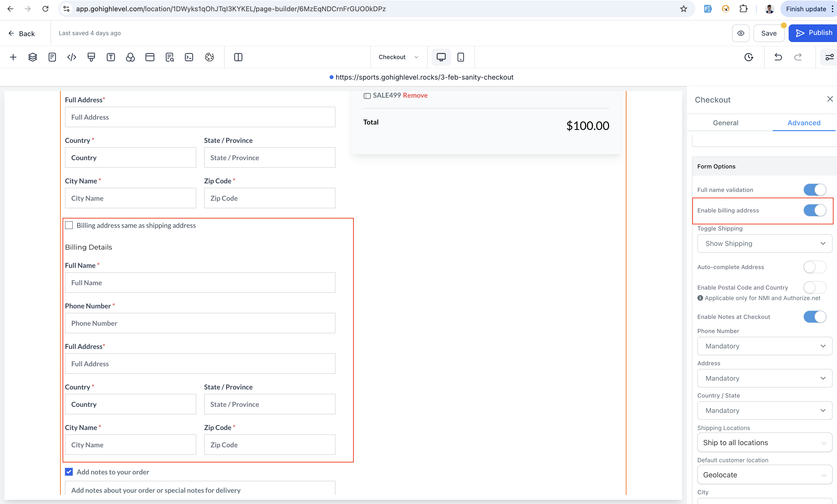Reload the browser page
The width and height of the screenshot is (837, 504).
(x=45, y=9)
